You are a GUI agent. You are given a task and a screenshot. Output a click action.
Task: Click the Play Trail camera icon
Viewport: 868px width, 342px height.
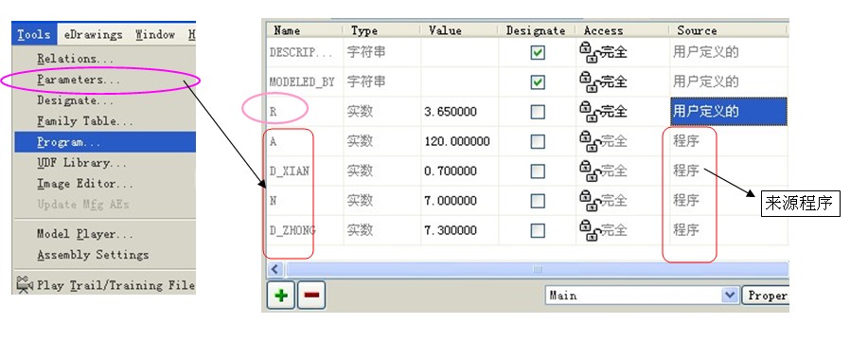(x=25, y=284)
